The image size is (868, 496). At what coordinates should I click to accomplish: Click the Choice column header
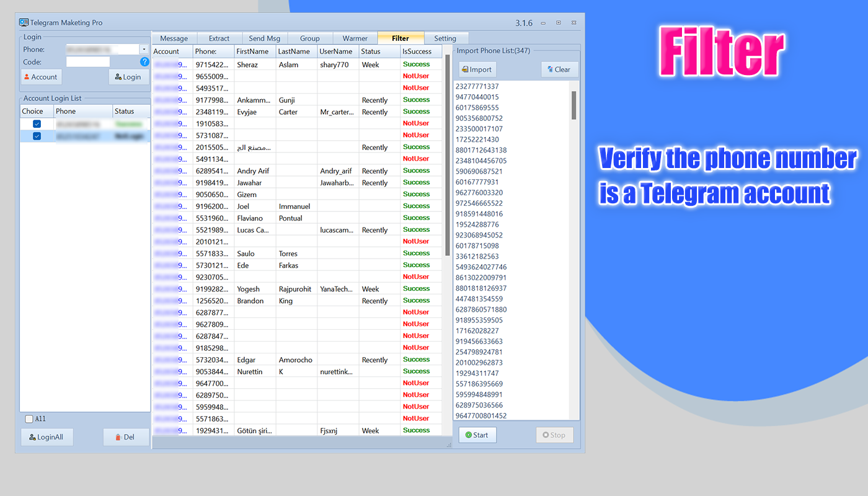pyautogui.click(x=37, y=112)
